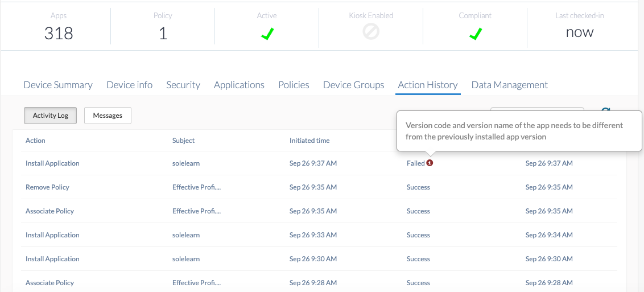Select the Action History tab
This screenshot has height=292, width=644.
tap(428, 85)
